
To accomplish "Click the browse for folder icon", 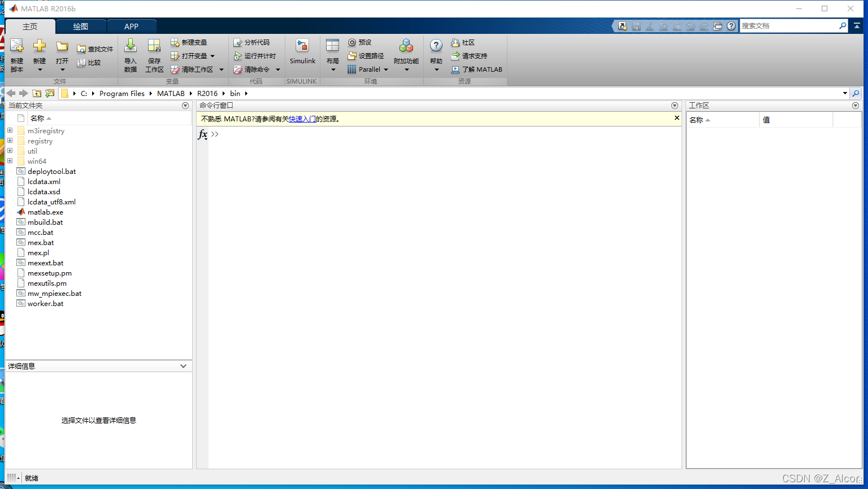I will tap(50, 93).
